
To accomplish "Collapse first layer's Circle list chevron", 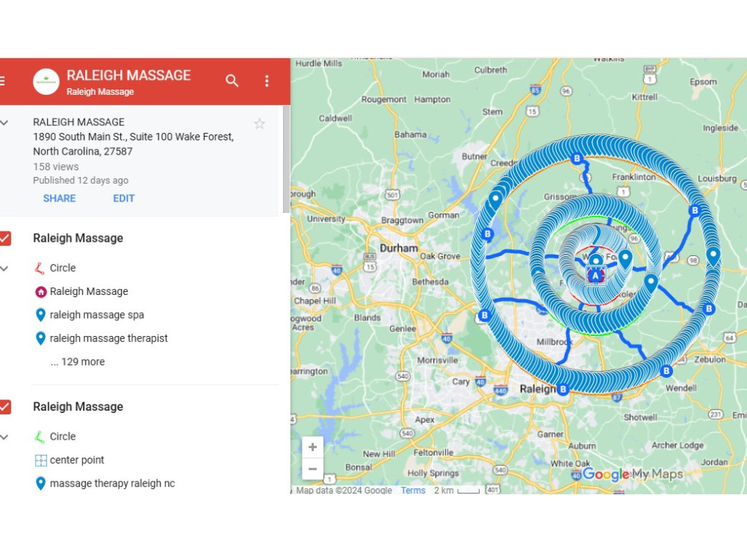I will click(x=4, y=269).
